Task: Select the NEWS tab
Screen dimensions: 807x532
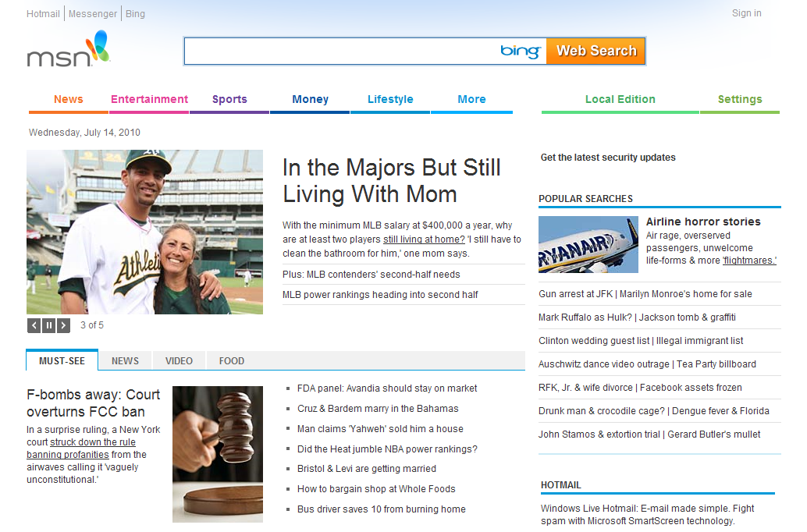Action: pos(125,360)
